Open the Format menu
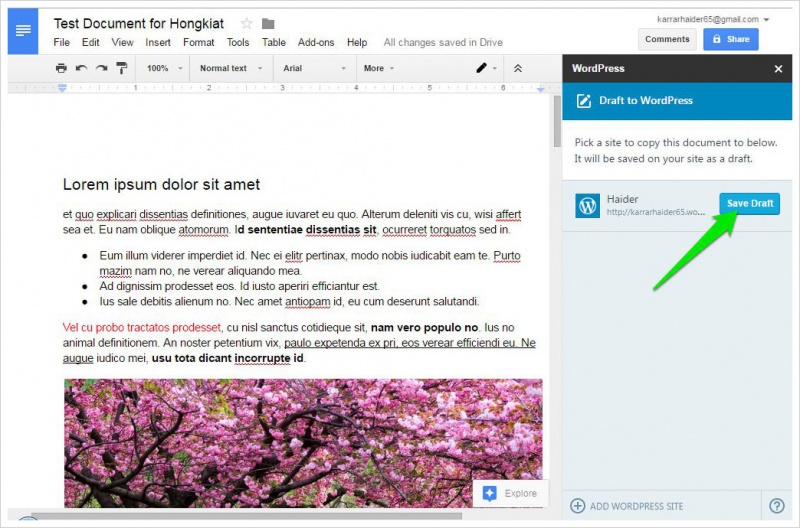 [x=198, y=42]
